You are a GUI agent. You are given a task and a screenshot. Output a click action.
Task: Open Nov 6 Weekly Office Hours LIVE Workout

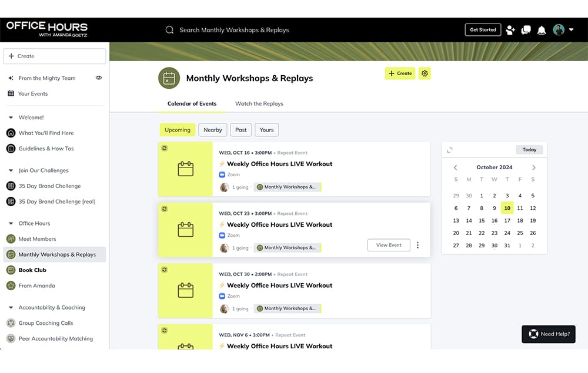(280, 346)
